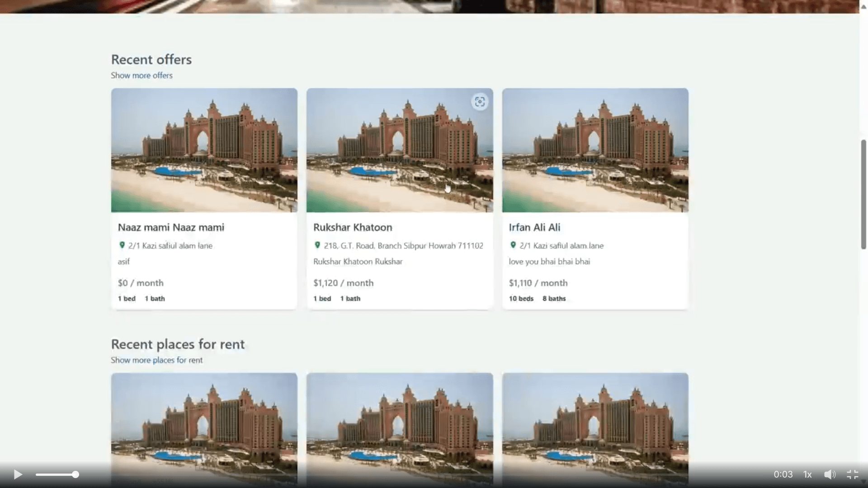Click the 10 beds label
Image resolution: width=868 pixels, height=488 pixels.
pyautogui.click(x=521, y=299)
